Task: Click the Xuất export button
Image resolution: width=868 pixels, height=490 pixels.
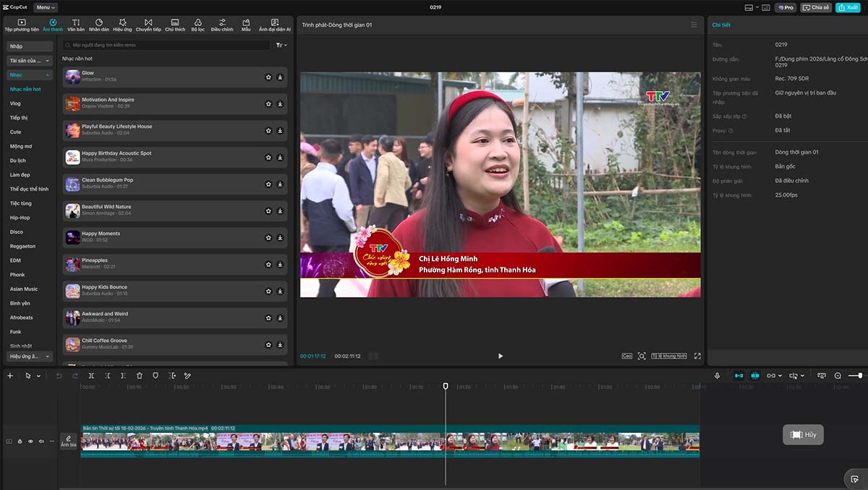Action: tap(848, 7)
